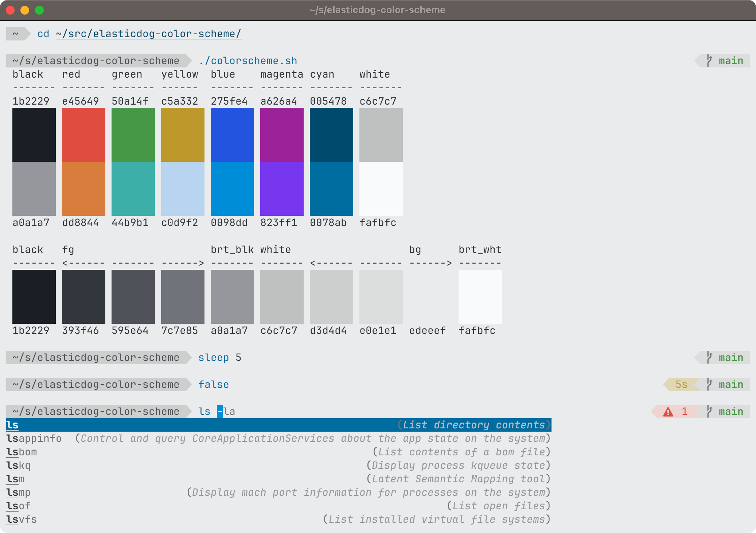Click the git branch icon next to the colorscheme.sh prompt

tap(709, 61)
